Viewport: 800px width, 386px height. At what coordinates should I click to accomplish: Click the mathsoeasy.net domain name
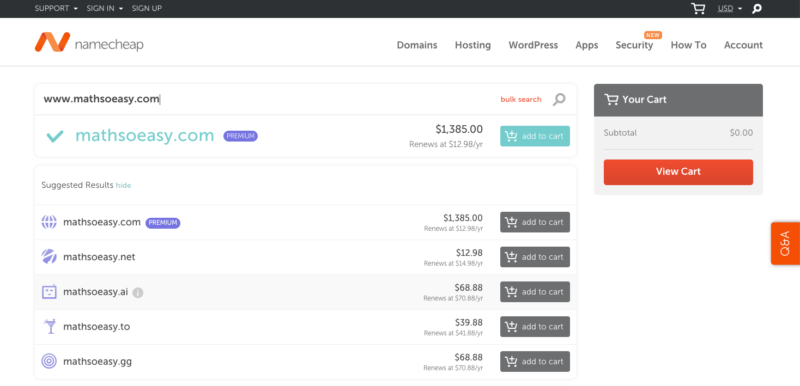(99, 257)
